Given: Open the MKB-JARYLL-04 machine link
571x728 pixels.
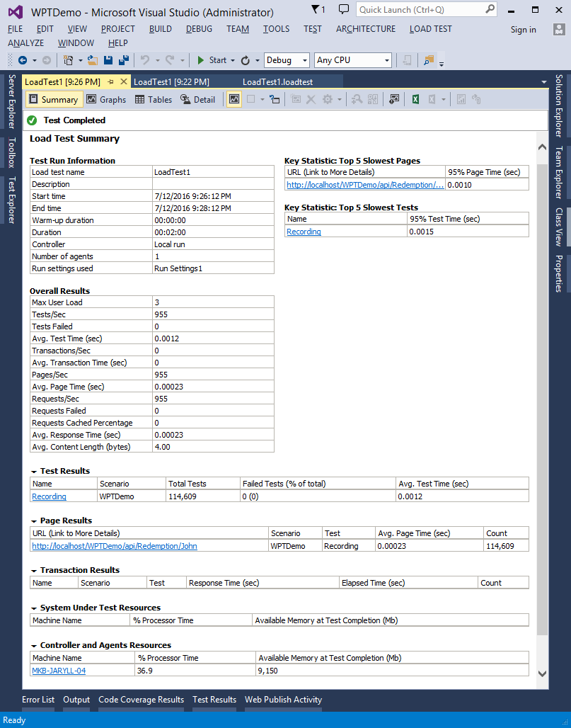Looking at the screenshot, I should coord(59,671).
